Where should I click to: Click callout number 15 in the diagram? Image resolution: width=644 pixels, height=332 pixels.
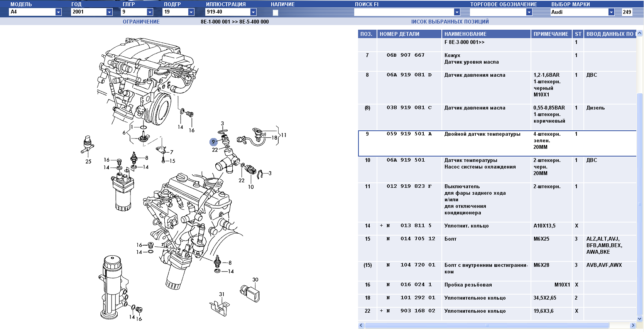pyautogui.click(x=172, y=161)
